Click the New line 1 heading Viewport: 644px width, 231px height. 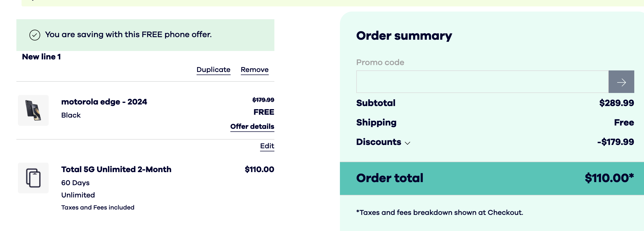click(41, 57)
